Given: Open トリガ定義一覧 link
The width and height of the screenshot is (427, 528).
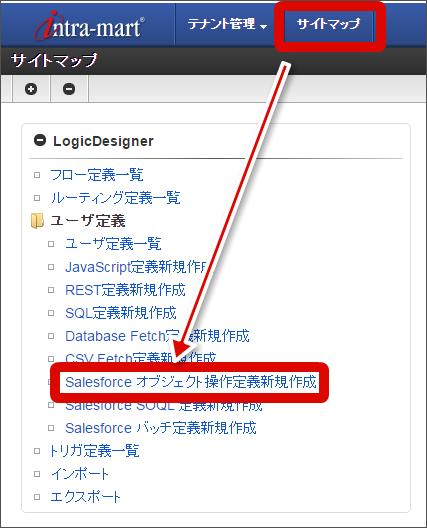Looking at the screenshot, I should pos(94,451).
